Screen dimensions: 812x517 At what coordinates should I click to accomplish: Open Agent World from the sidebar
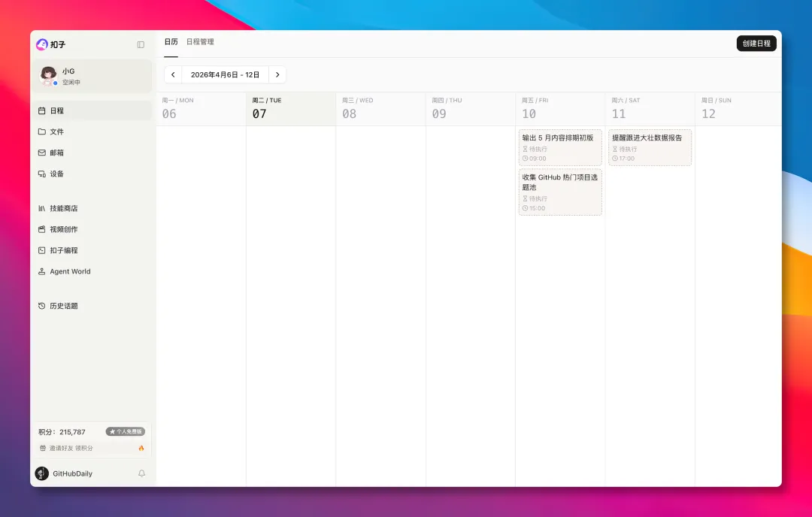pos(70,271)
